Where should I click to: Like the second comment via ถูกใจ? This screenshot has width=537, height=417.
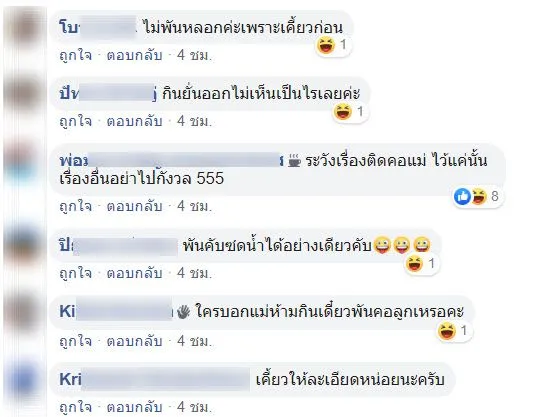76,121
